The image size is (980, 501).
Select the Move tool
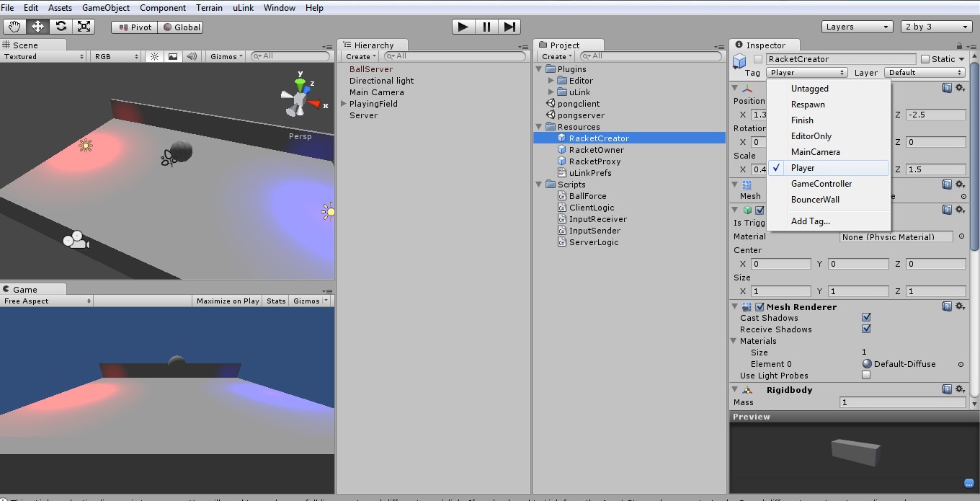coord(37,27)
